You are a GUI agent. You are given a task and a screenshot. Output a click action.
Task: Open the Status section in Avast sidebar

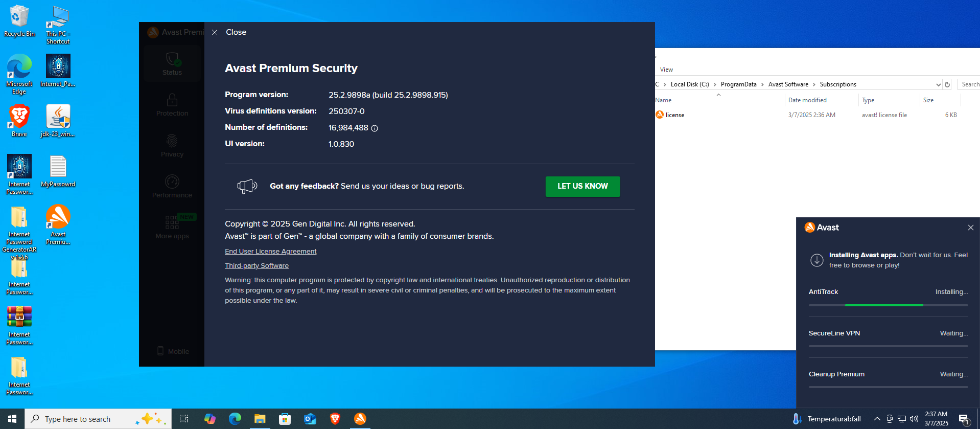click(172, 64)
